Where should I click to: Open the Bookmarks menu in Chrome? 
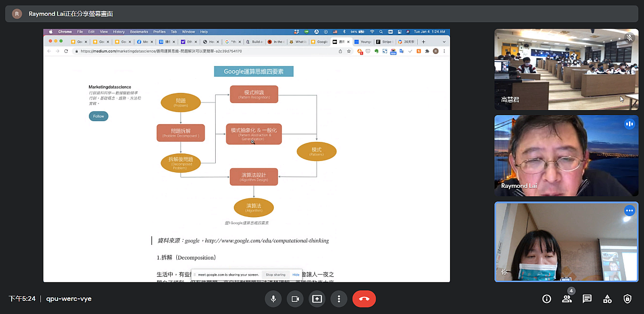pos(138,32)
